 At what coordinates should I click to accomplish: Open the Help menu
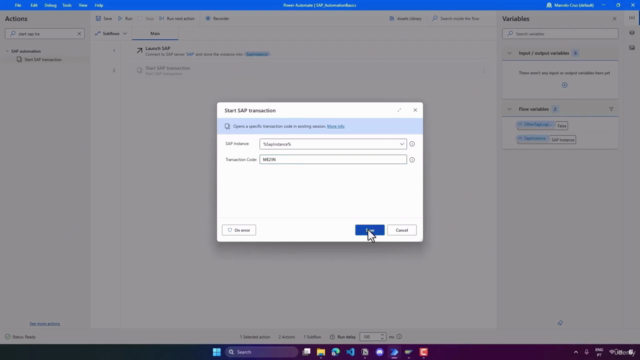[x=99, y=5]
